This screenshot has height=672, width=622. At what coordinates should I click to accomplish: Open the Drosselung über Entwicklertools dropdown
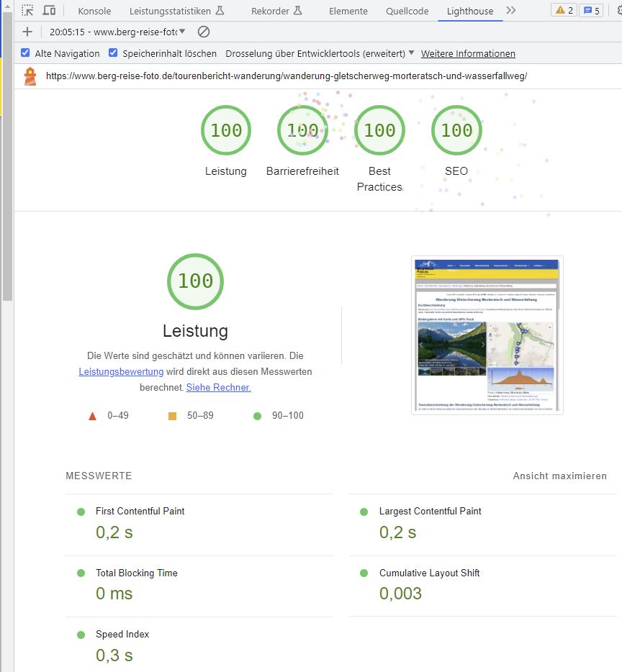point(320,53)
